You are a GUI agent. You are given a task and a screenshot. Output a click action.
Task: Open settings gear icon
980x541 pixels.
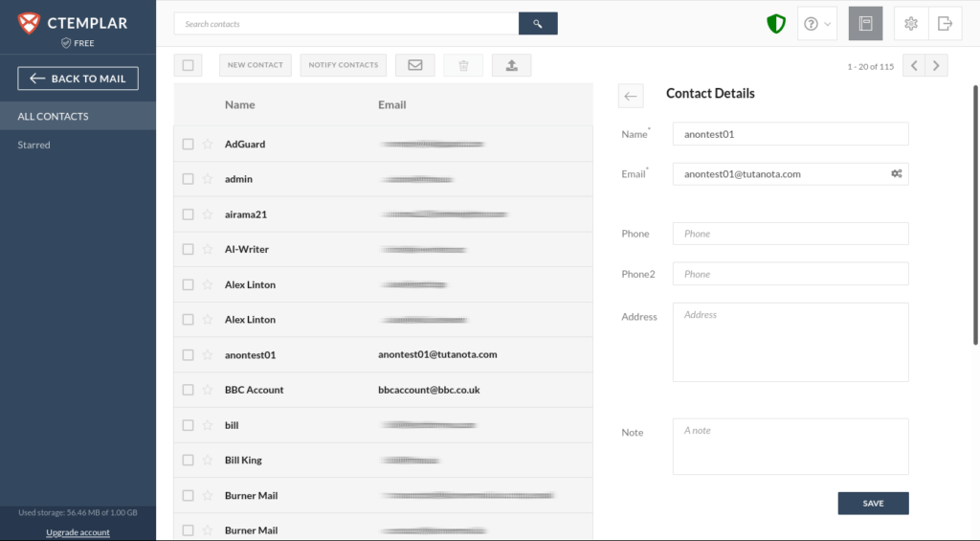click(x=911, y=24)
